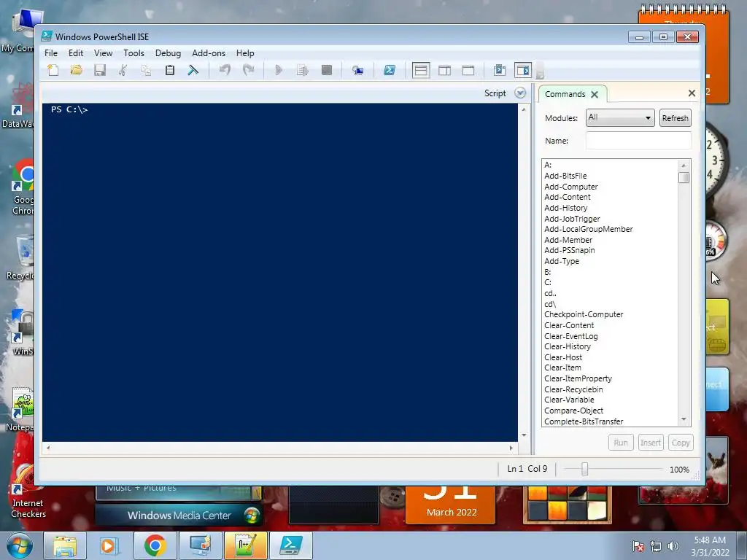The image size is (747, 560).
Task: Stop operation with the square stop icon
Action: (x=326, y=71)
